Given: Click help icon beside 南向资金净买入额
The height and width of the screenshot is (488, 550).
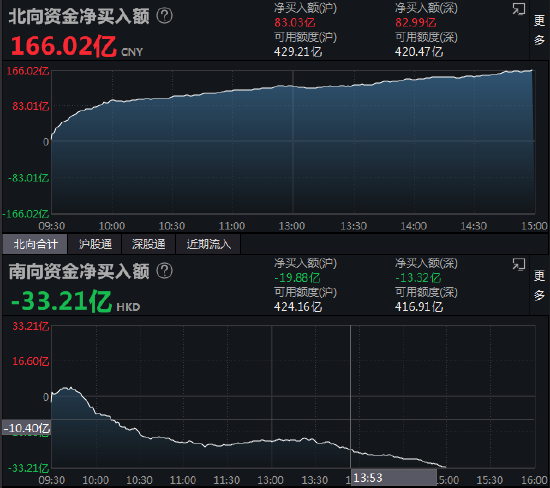Looking at the screenshot, I should [x=164, y=271].
